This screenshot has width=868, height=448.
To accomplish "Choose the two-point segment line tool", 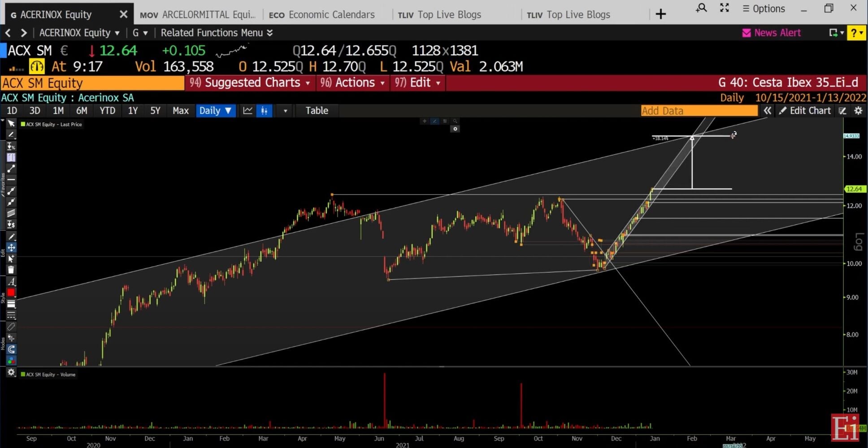I will [x=11, y=168].
